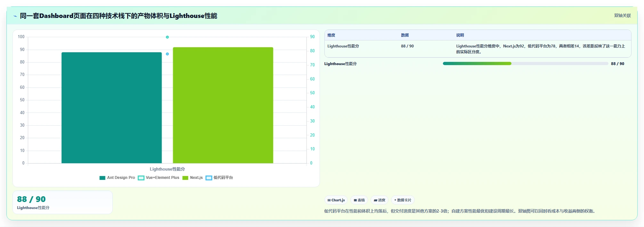The height and width of the screenshot is (227, 644).
Task: Click the 数据 column header
Action: coord(405,35)
